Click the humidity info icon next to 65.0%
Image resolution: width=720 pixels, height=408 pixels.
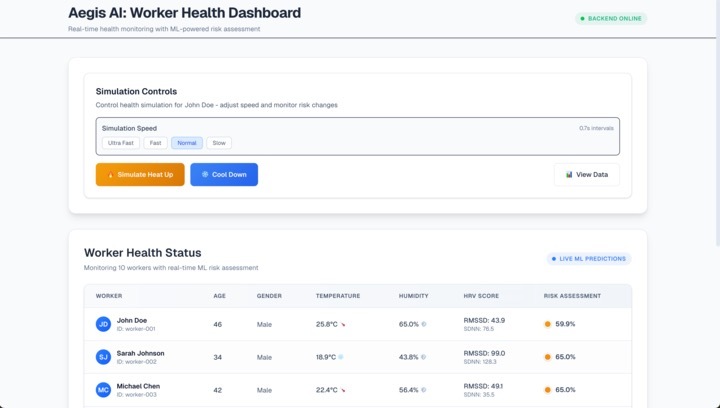click(424, 324)
